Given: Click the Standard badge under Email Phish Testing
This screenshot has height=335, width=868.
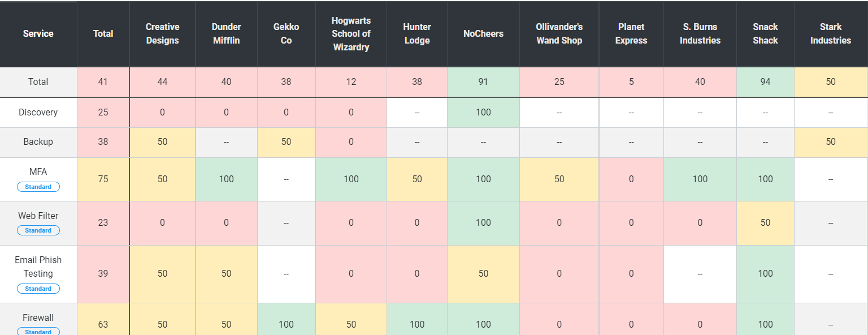Looking at the screenshot, I should pyautogui.click(x=38, y=289).
